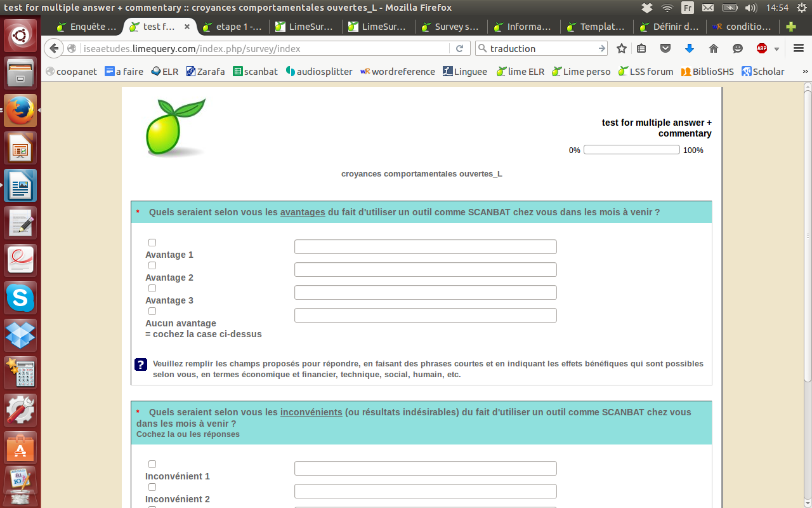Go to the Firefox home page
The height and width of the screenshot is (508, 812).
tap(714, 48)
